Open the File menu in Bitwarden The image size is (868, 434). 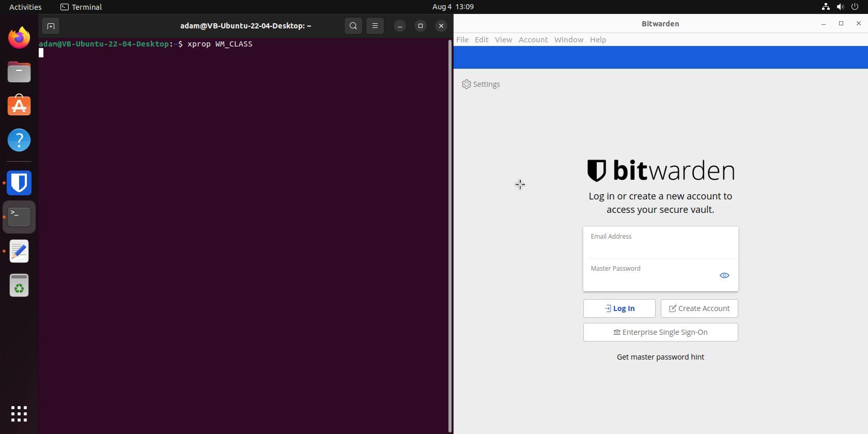click(x=462, y=40)
